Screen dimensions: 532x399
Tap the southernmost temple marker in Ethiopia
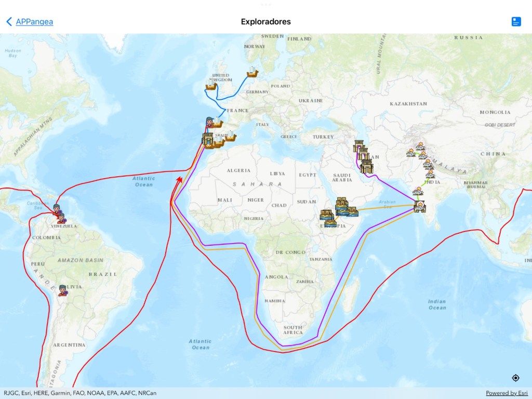tap(330, 223)
